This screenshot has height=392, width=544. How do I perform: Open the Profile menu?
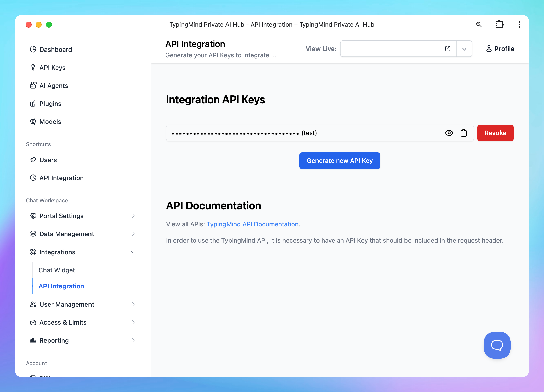tap(500, 48)
